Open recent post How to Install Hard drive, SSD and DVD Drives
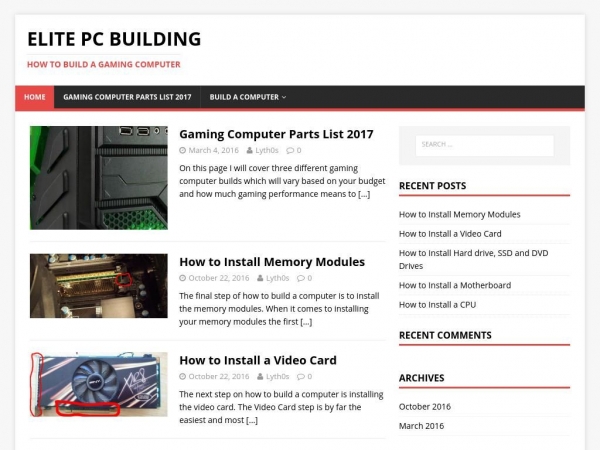The image size is (600, 450). pos(474,259)
